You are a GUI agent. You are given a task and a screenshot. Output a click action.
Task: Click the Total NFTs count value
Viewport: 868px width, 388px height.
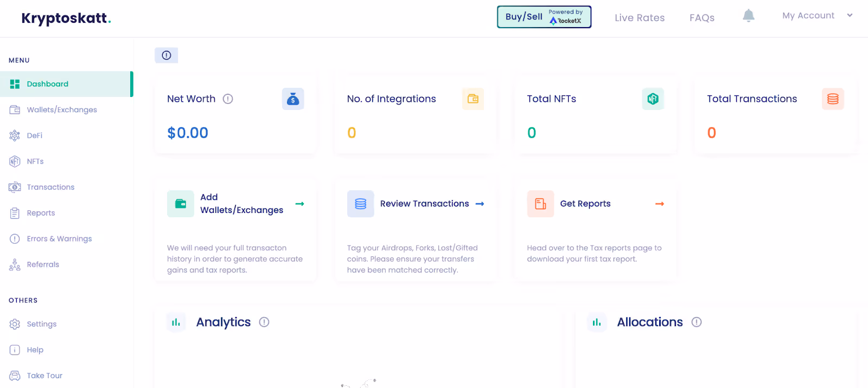point(532,133)
